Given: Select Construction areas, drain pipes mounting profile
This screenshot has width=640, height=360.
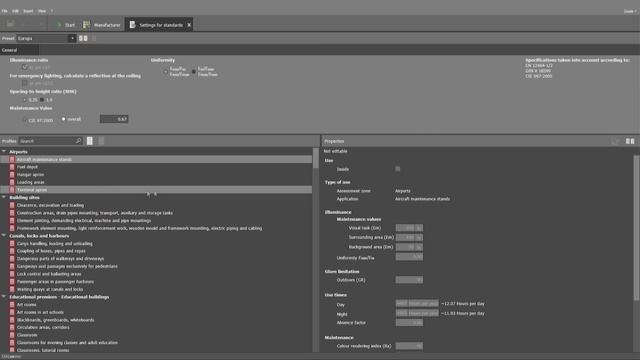Looking at the screenshot, I should [x=95, y=213].
